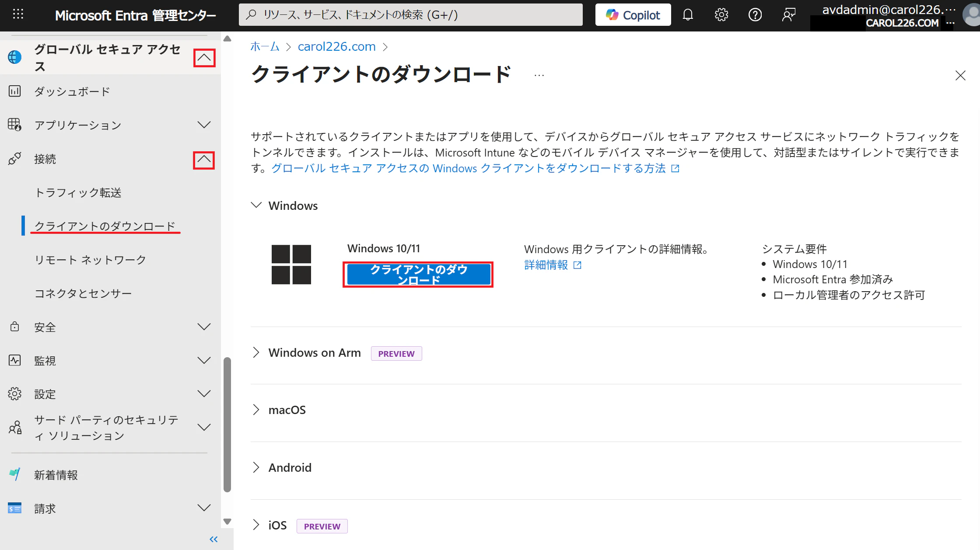Open the 詳細情報 link
The height and width of the screenshot is (550, 980).
click(x=553, y=265)
